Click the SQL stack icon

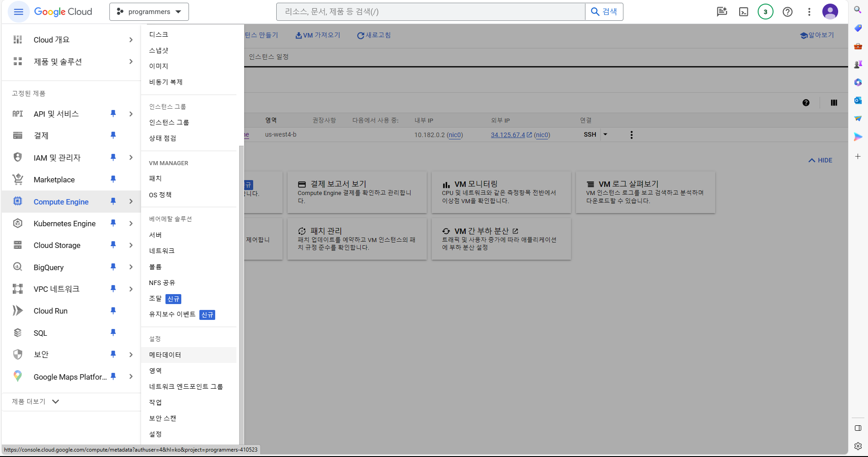coord(18,333)
